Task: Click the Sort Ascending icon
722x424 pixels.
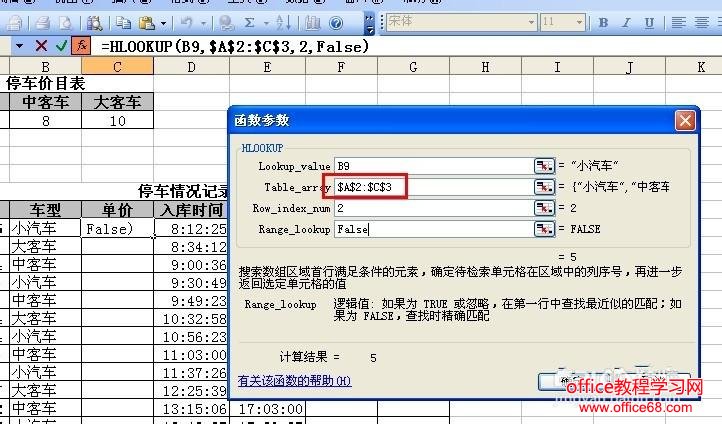Action: tap(283, 22)
